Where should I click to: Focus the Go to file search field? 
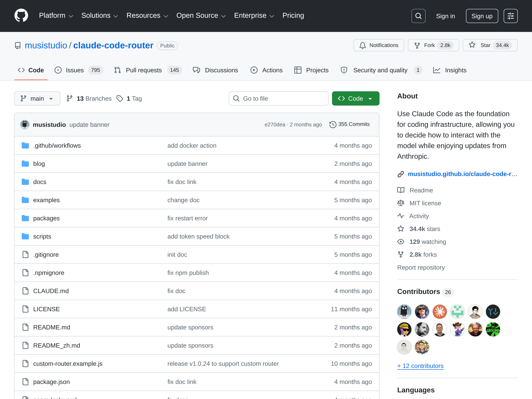278,99
